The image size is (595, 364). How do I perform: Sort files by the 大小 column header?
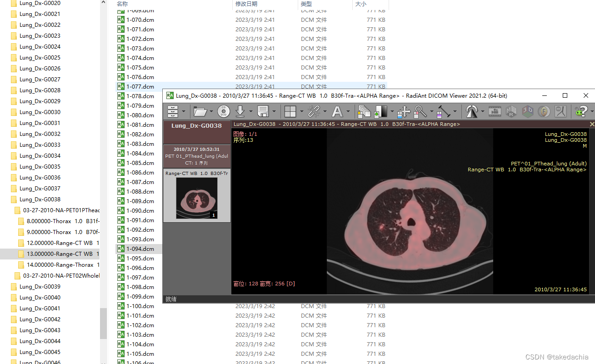click(360, 4)
